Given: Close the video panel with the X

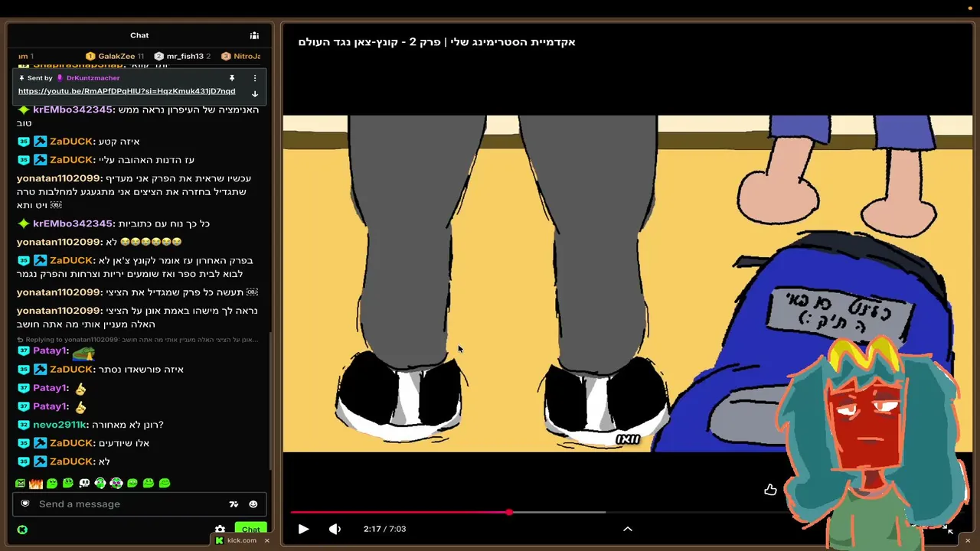Looking at the screenshot, I should click(x=968, y=541).
